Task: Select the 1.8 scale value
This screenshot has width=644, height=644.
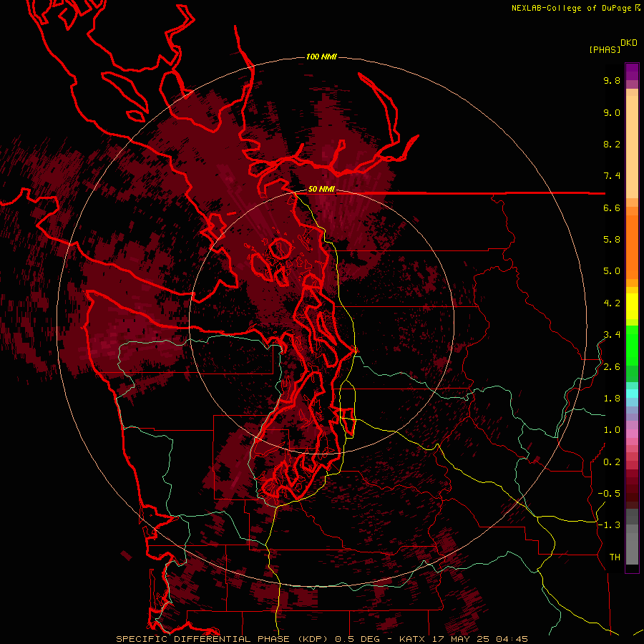Action: click(x=612, y=399)
